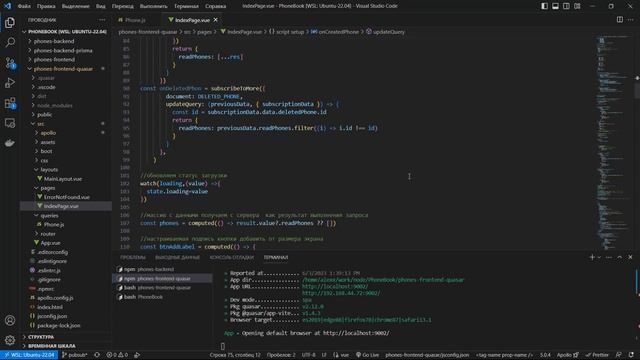Click the Go Live status item
Image resolution: width=640 pixels, height=360 pixels.
(367, 355)
